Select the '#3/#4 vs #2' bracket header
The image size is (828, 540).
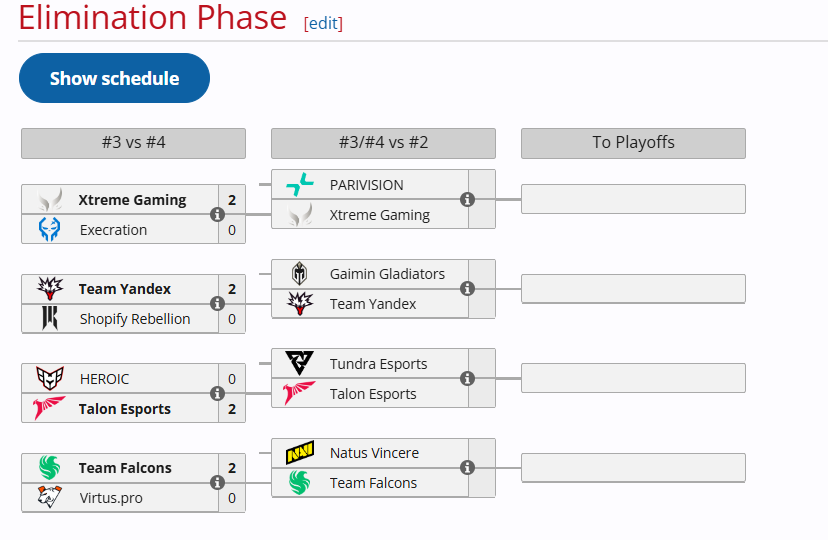coord(383,143)
